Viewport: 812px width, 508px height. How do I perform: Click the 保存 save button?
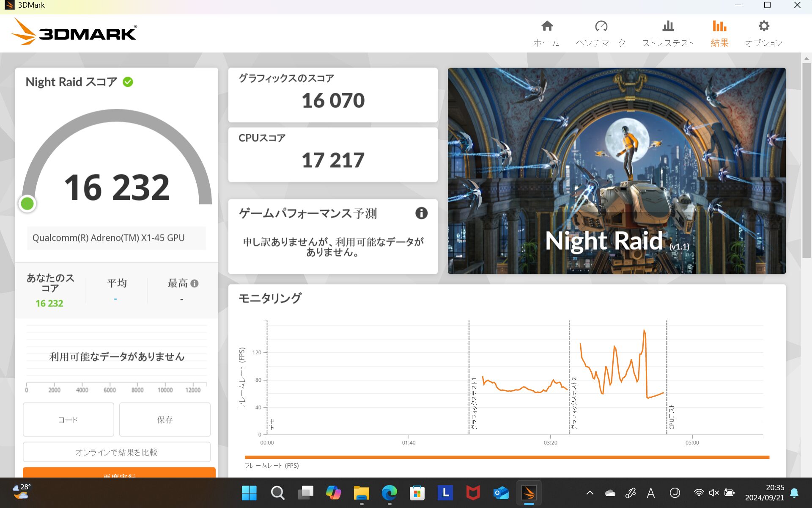pos(165,420)
